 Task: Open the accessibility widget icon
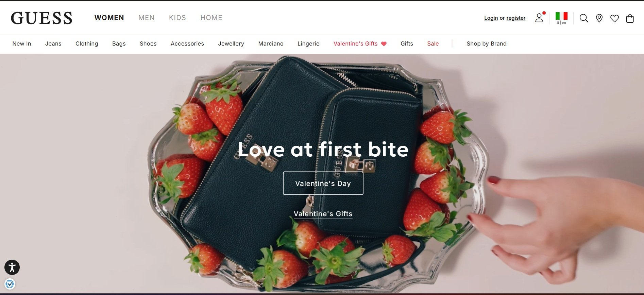click(12, 267)
